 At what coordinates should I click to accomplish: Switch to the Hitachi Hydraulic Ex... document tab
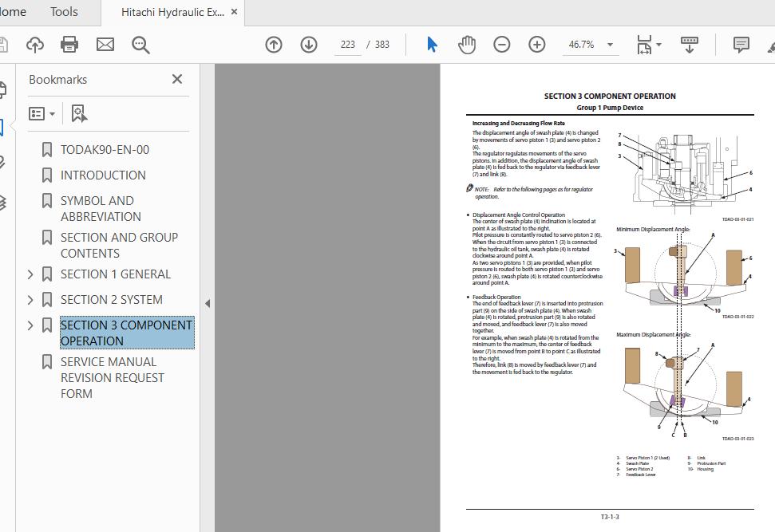click(x=172, y=12)
